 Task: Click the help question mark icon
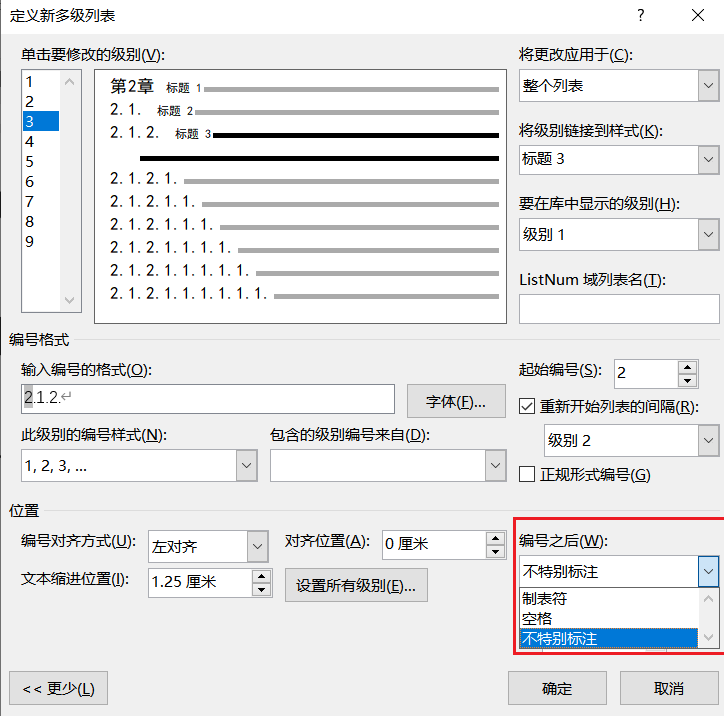click(x=640, y=15)
